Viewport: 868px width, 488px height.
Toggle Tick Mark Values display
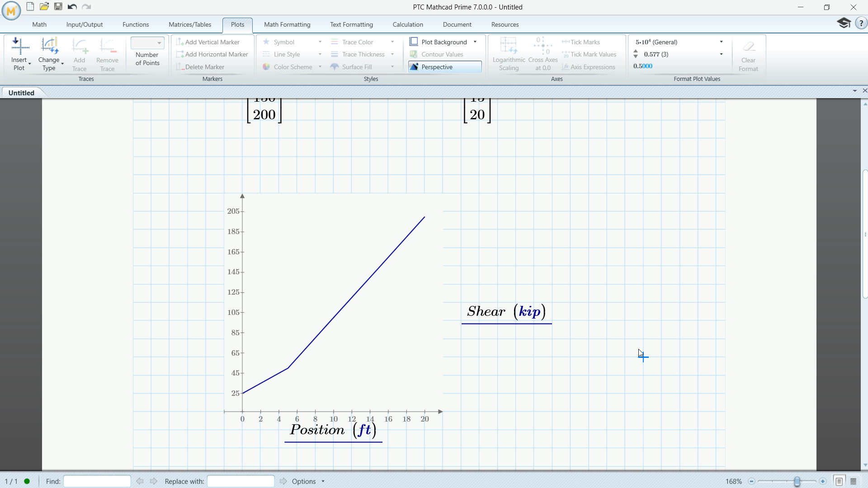coord(589,54)
